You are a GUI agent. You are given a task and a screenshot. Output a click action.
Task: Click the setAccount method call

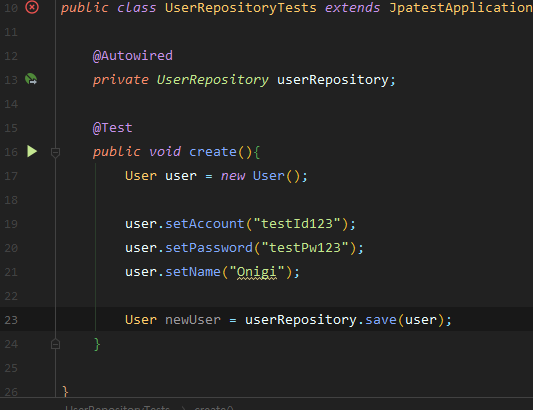[x=205, y=224]
